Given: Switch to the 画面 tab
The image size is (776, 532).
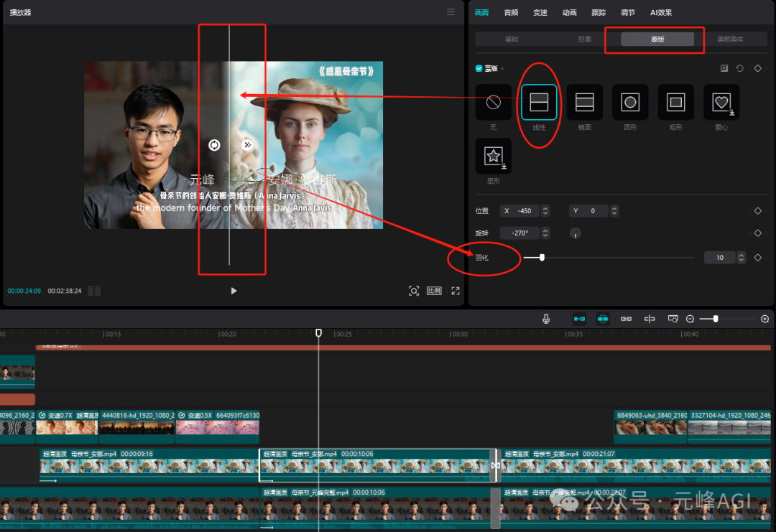Looking at the screenshot, I should pos(481,12).
